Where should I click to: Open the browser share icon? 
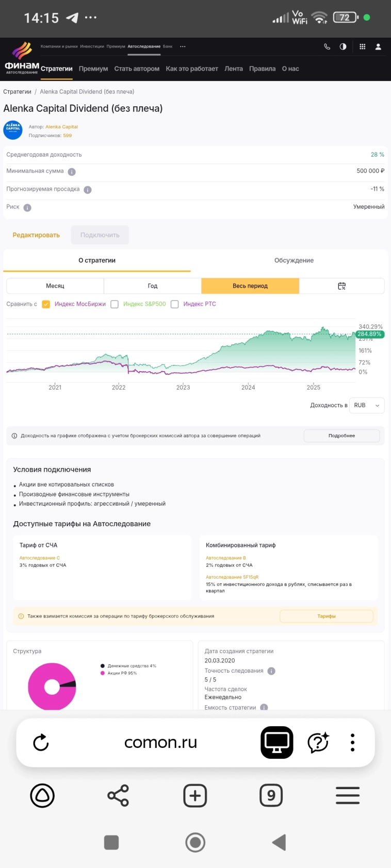click(x=118, y=796)
